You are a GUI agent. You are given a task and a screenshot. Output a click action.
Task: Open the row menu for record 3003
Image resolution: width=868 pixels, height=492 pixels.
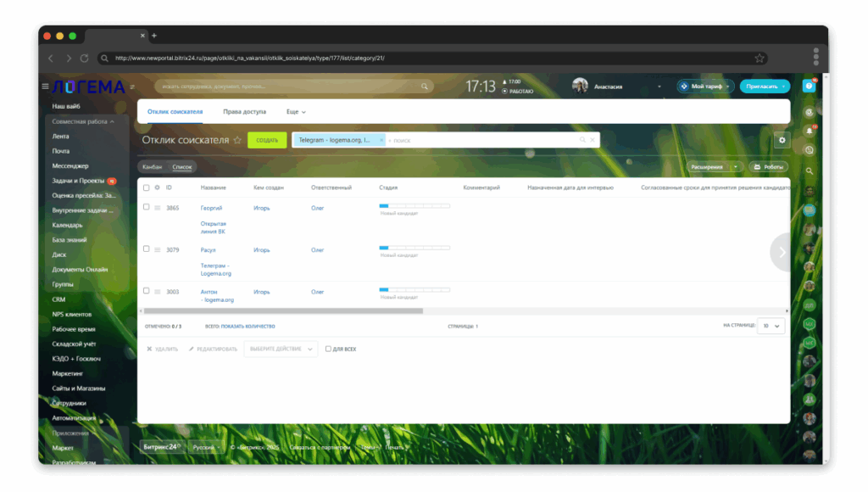pos(157,292)
